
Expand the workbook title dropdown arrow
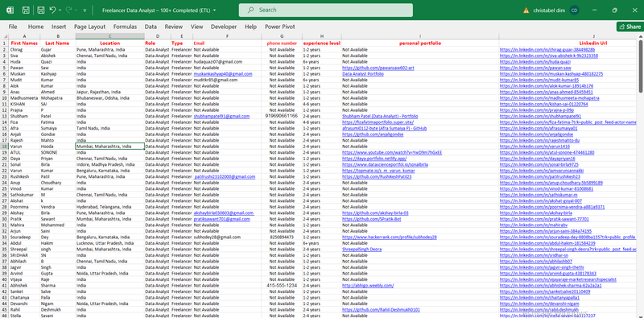pos(215,10)
